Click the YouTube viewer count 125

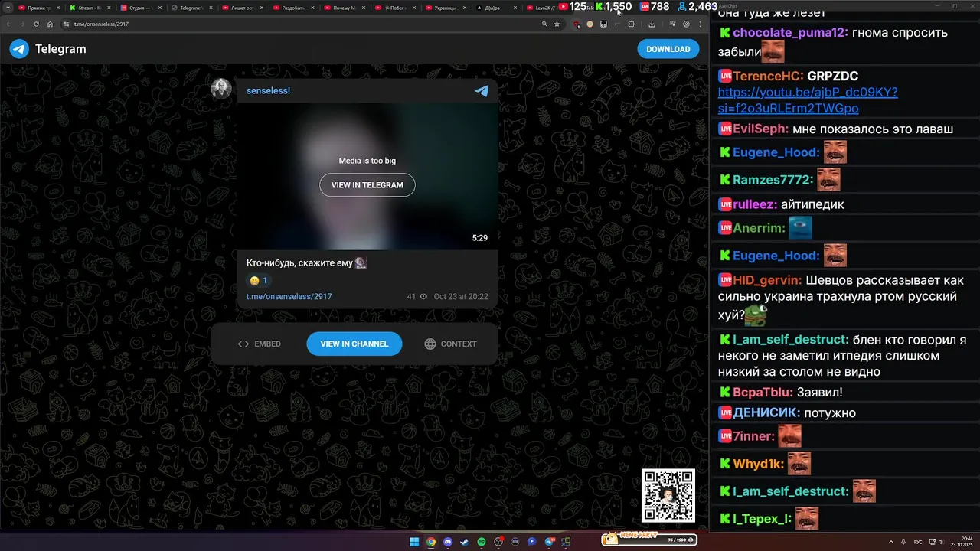[x=573, y=7]
